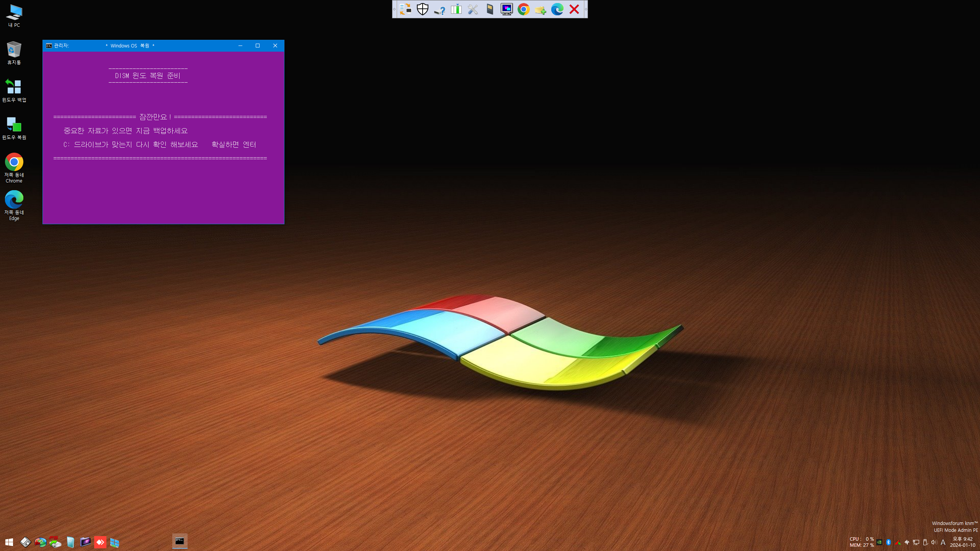The image size is (980, 551).
Task: Open the drive with question mark icon
Action: (x=439, y=9)
